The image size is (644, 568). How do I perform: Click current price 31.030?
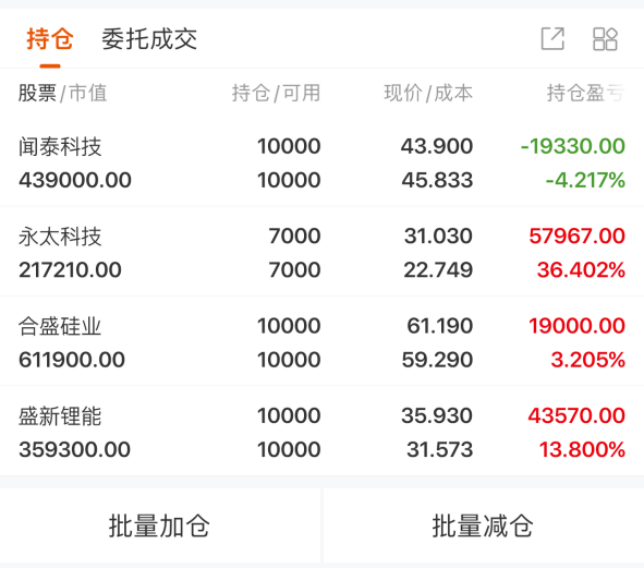(438, 236)
